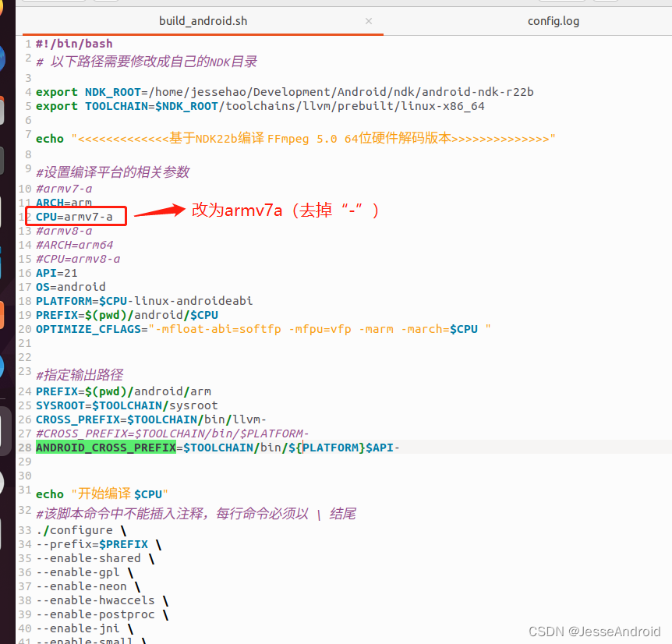Click the platform parameters comment on line 9

(113, 172)
